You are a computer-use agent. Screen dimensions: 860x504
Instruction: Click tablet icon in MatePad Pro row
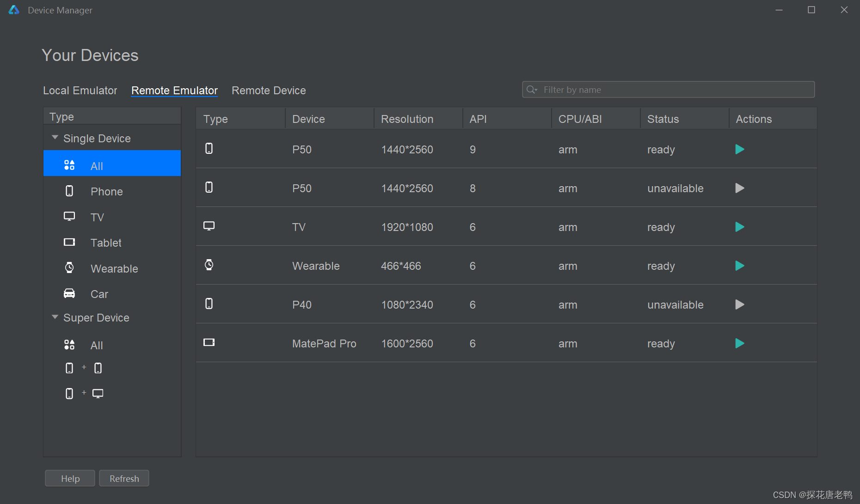209,342
